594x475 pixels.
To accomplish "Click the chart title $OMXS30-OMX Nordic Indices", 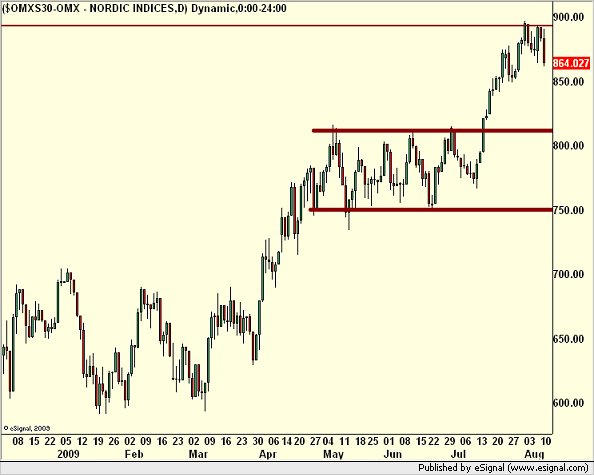I will 144,8.
